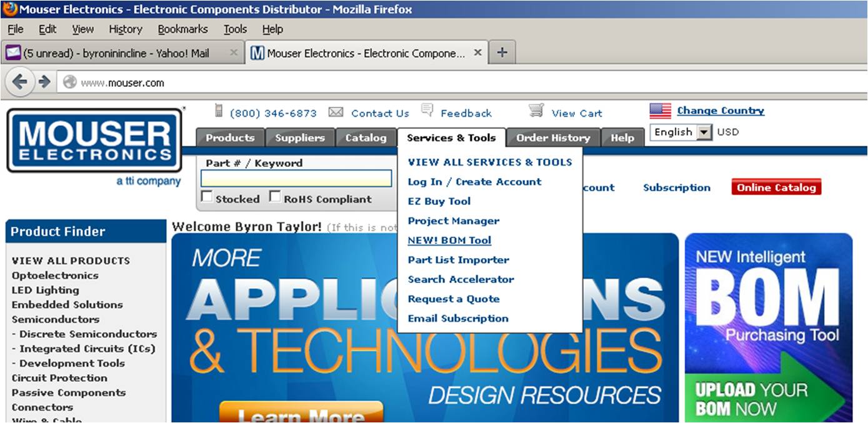This screenshot has height=423, width=868.
Task: Click the speech bubble Feedback icon
Action: pyautogui.click(x=427, y=111)
